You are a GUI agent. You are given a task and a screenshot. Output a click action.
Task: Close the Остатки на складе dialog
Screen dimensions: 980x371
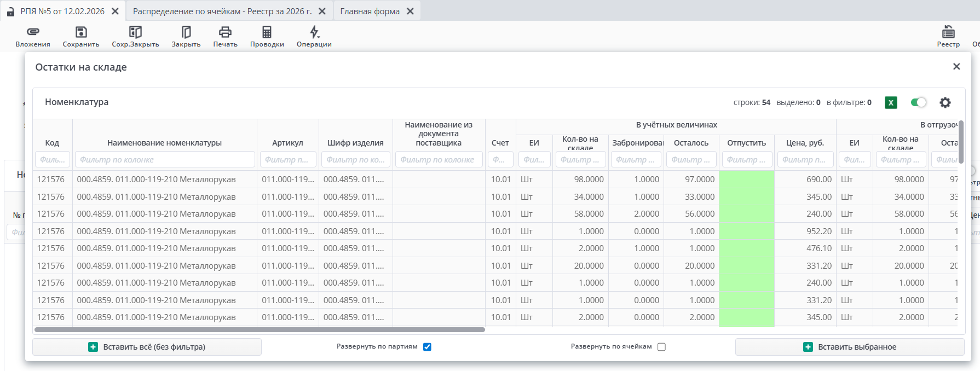(956, 66)
